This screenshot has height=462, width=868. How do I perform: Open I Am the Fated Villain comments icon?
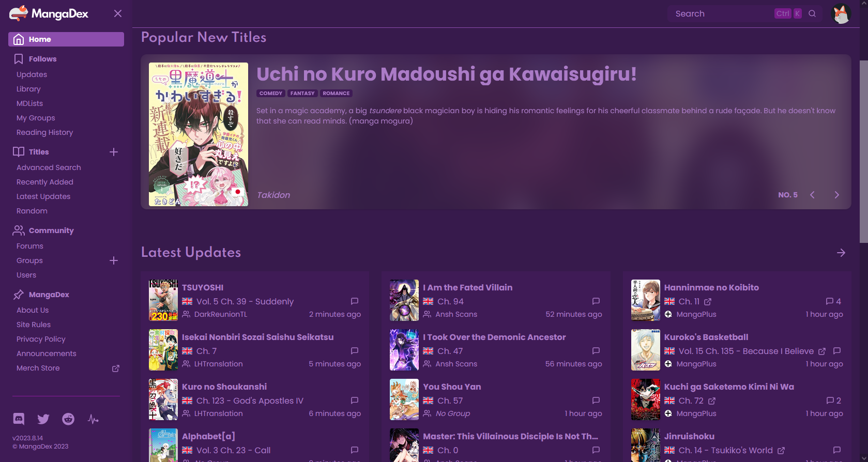tap(596, 301)
